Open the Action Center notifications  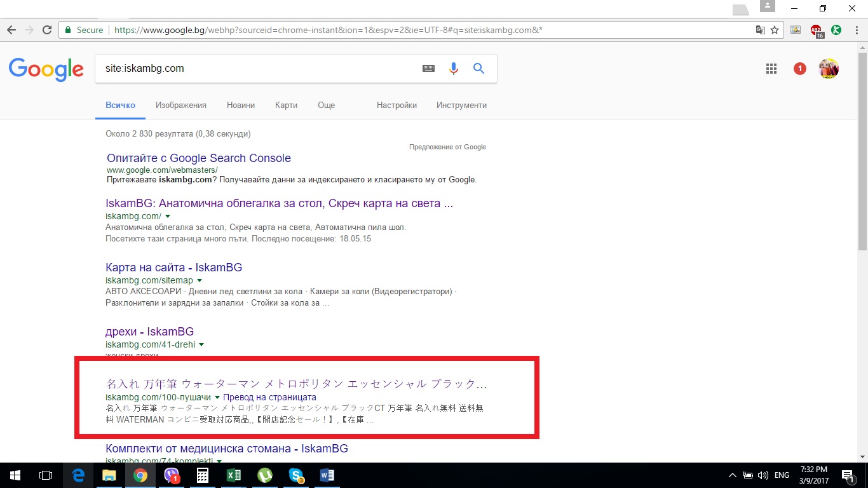pos(848,475)
